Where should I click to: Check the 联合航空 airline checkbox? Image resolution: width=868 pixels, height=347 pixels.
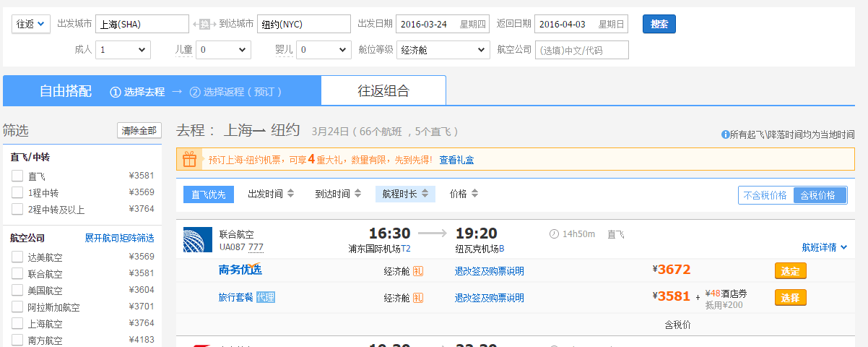pos(17,274)
